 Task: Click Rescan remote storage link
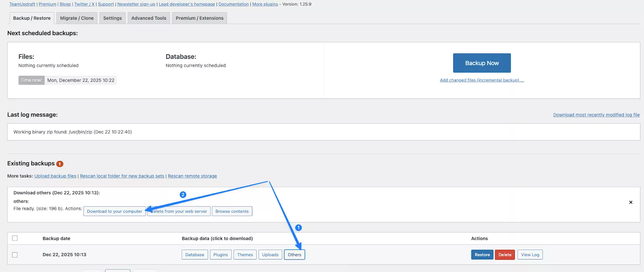(192, 176)
